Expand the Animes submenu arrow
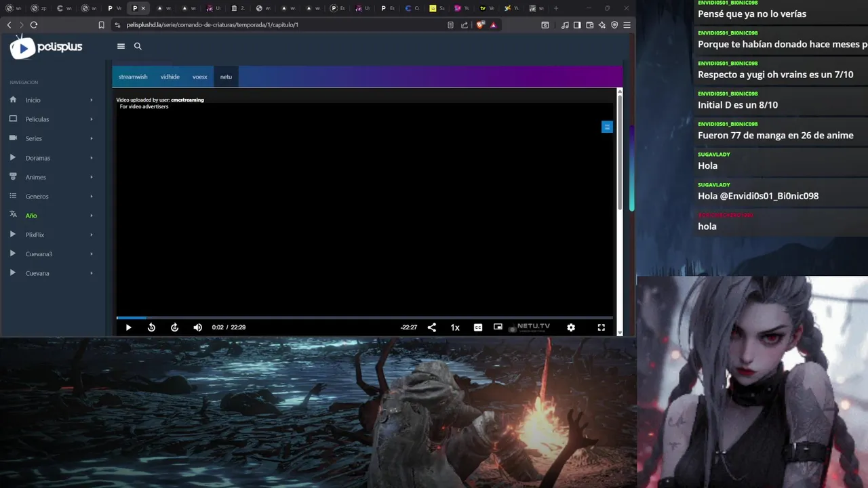The image size is (868, 488). [x=92, y=177]
